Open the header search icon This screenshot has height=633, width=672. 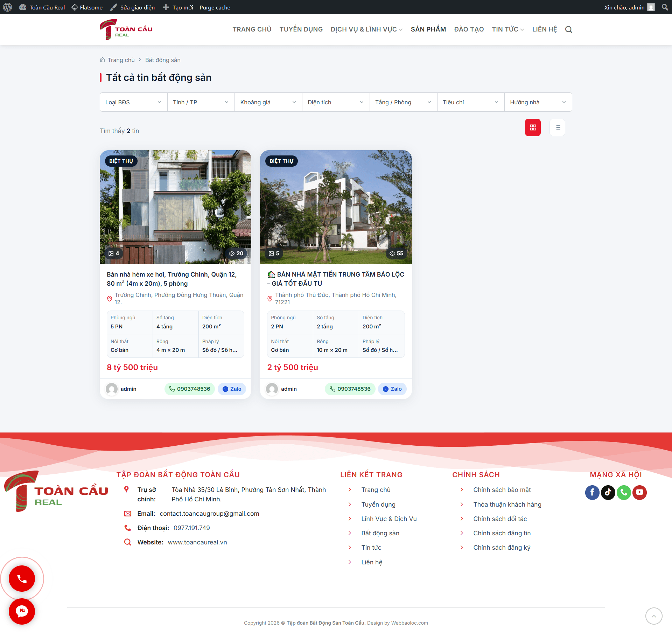click(x=568, y=29)
